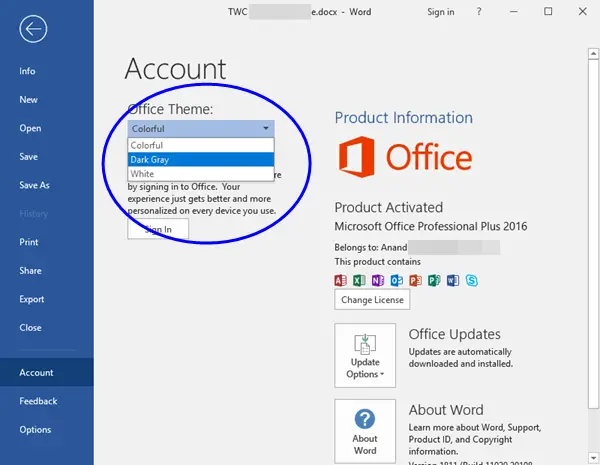600x465 pixels.
Task: Click the Access app icon under product contents
Action: (x=340, y=281)
